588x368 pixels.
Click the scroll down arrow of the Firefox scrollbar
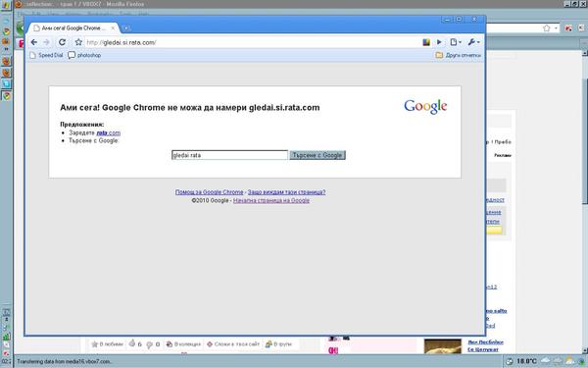[x=585, y=351]
